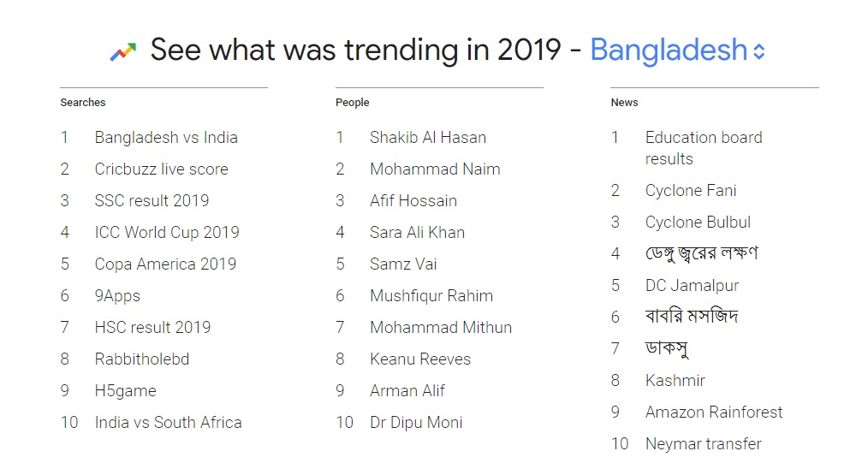The width and height of the screenshot is (868, 475).
Task: Open 'Neymar transfer' news item
Action: [703, 444]
